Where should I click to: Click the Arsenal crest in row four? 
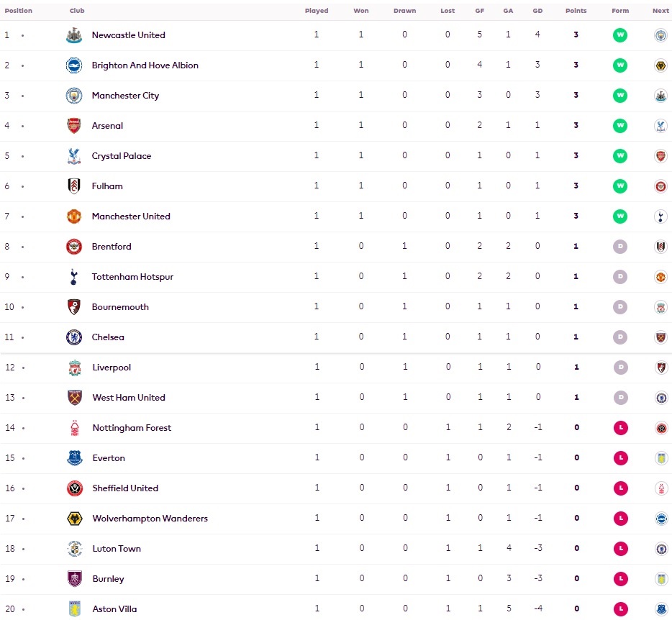[x=74, y=126]
